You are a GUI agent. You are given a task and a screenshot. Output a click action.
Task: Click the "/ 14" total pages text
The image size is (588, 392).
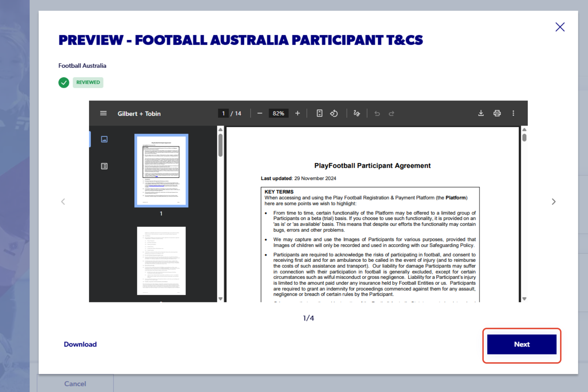[236, 113]
